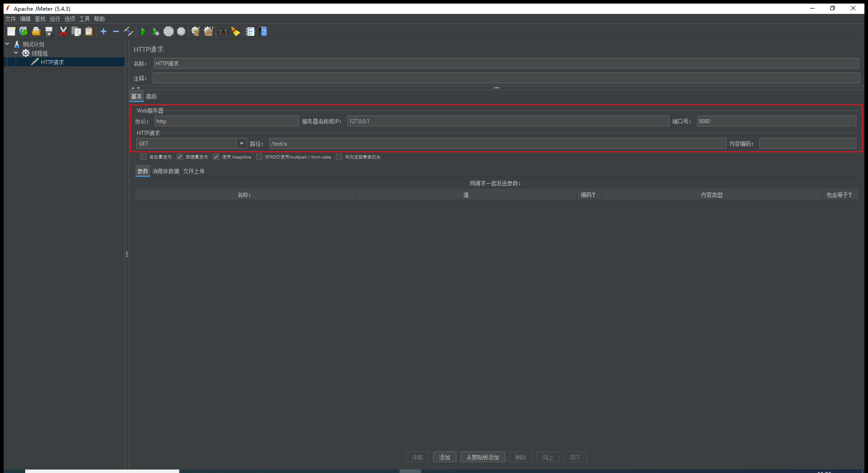Viewport: 868px width, 473px height.
Task: Click the Open file folder icon
Action: 36,31
